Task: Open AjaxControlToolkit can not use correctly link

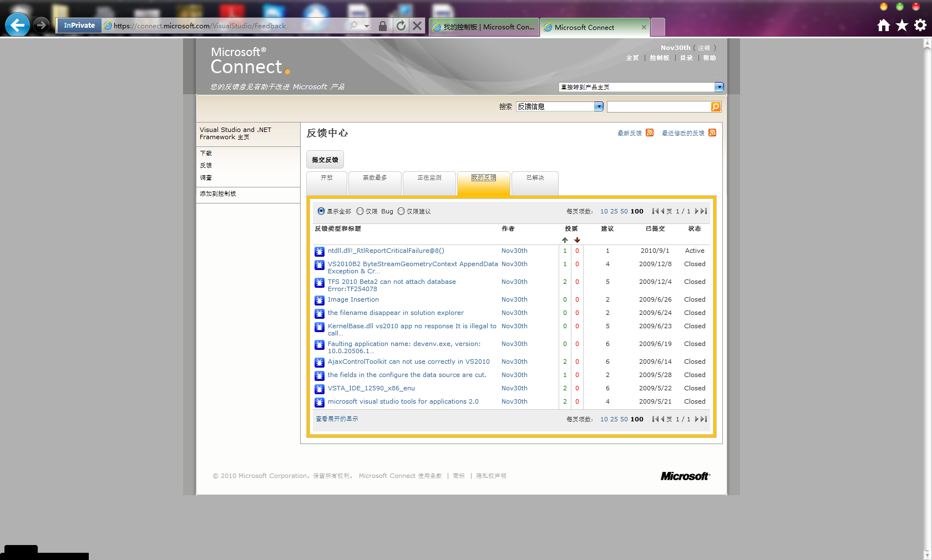Action: [x=408, y=362]
